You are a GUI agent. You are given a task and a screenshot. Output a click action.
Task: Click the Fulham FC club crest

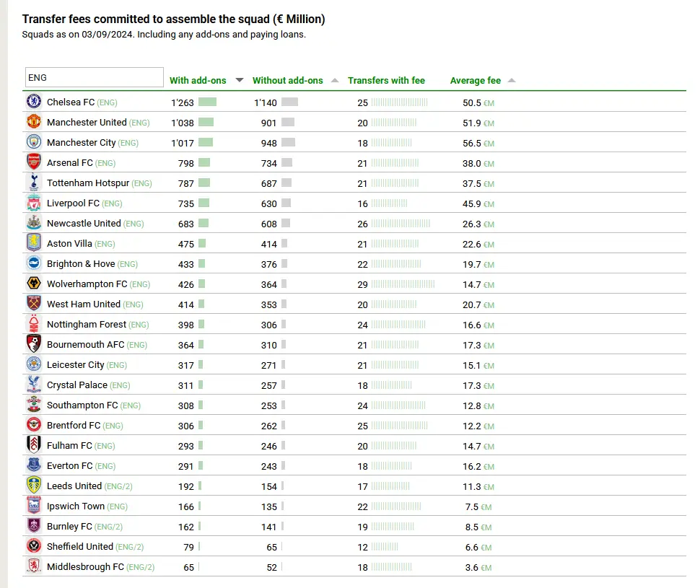[33, 444]
